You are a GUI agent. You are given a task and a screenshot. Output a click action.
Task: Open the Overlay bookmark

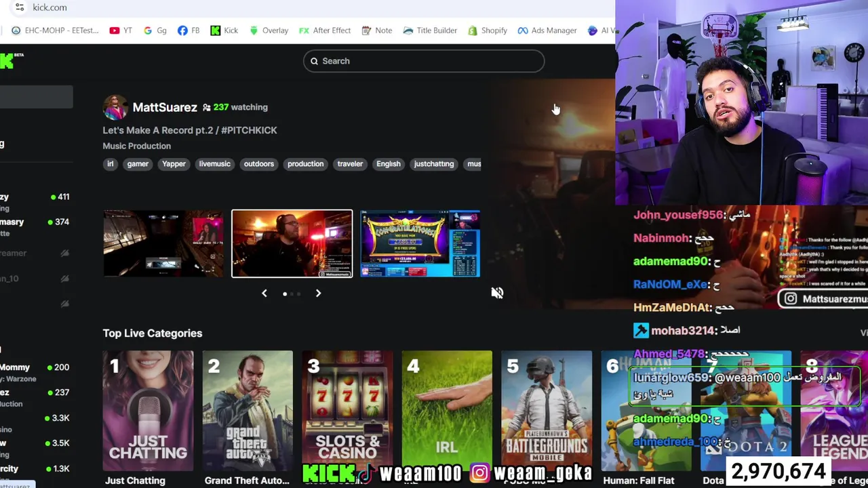click(269, 30)
